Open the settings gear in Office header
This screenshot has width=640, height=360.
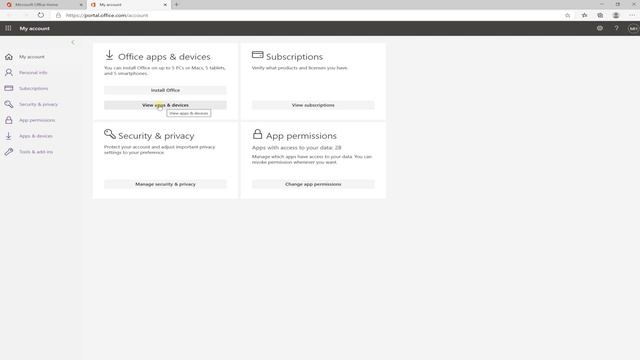tap(600, 28)
